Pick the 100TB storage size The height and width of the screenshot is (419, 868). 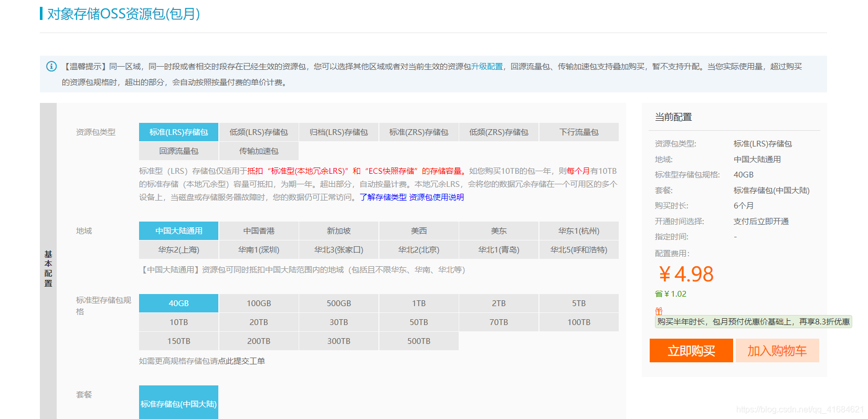coord(579,322)
